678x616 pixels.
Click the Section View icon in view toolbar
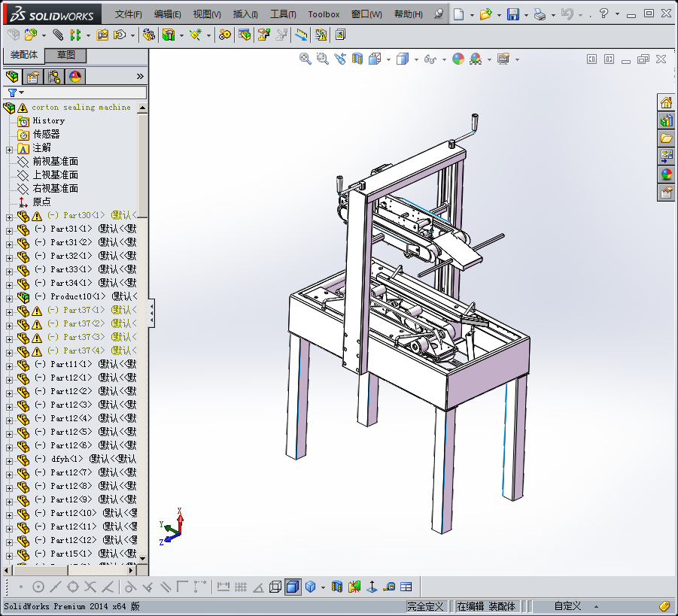357,59
